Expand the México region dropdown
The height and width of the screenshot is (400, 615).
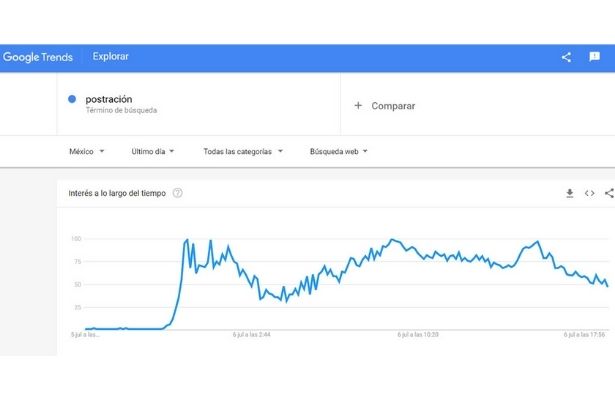click(87, 151)
